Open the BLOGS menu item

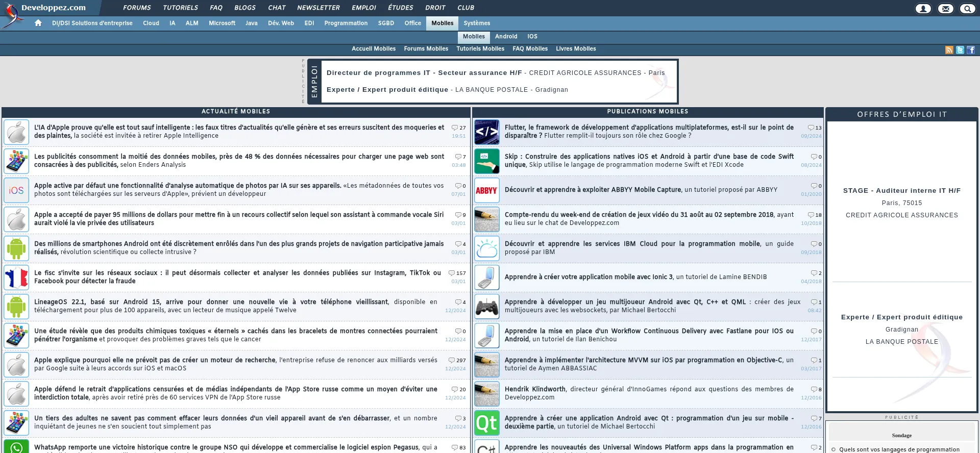(x=245, y=8)
